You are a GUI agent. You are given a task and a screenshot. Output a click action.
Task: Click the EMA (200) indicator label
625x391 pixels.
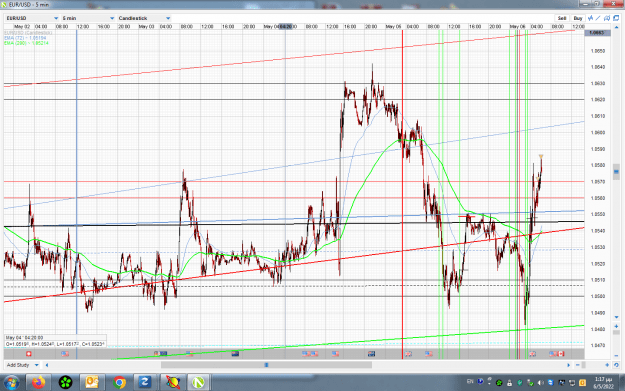pyautogui.click(x=27, y=43)
